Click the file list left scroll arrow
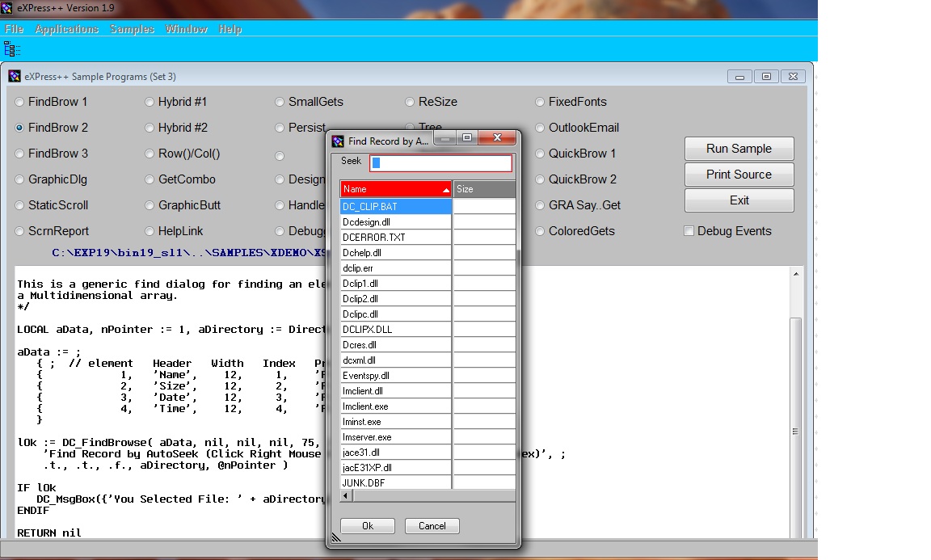This screenshot has width=931, height=560. (345, 495)
